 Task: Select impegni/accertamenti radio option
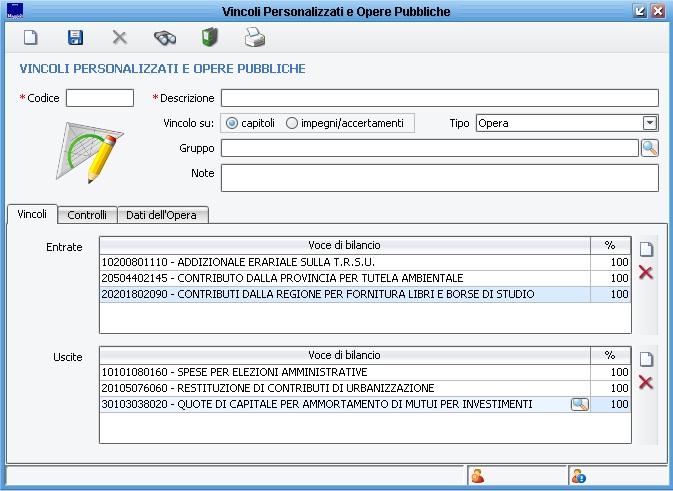pyautogui.click(x=292, y=123)
